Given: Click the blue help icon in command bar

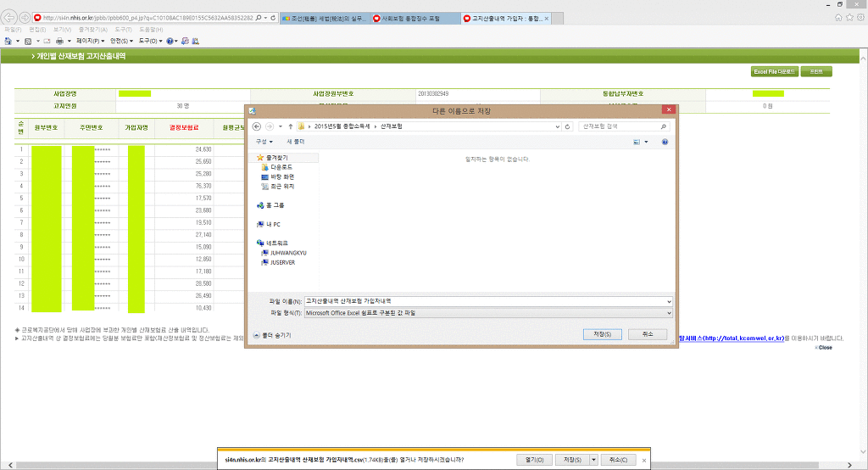Looking at the screenshot, I should (170, 41).
